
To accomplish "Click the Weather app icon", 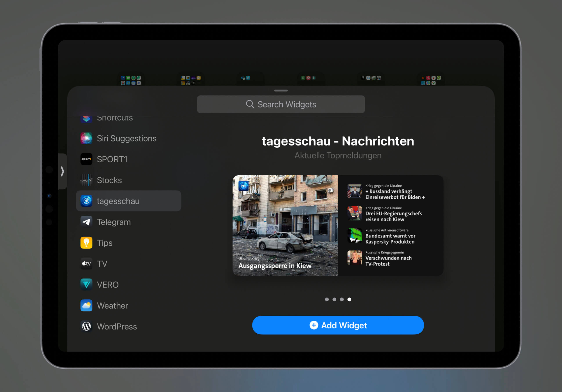I will coord(86,305).
